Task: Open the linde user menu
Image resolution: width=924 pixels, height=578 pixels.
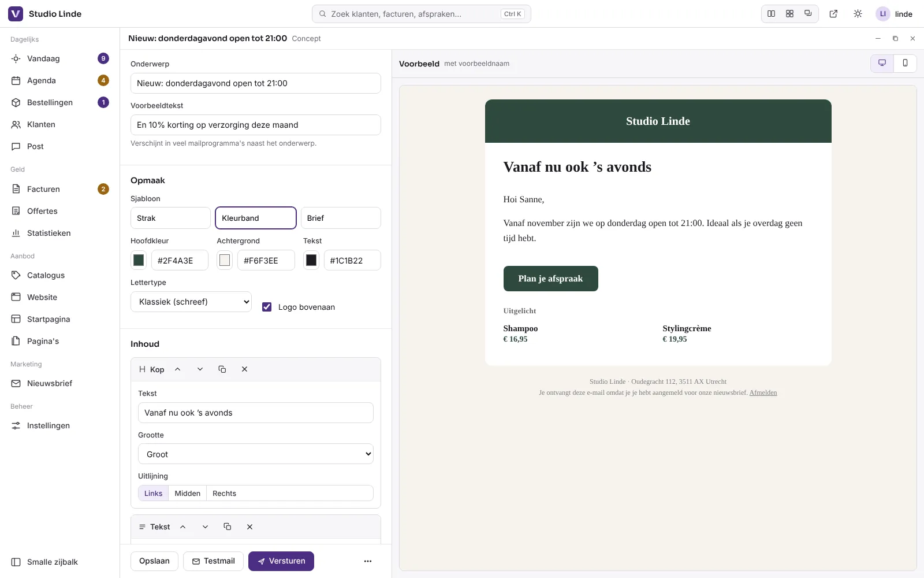Action: click(x=895, y=14)
